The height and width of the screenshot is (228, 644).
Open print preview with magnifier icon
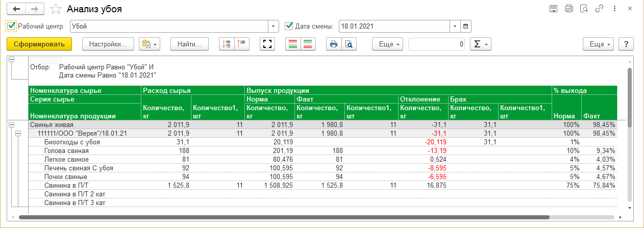pyautogui.click(x=349, y=44)
